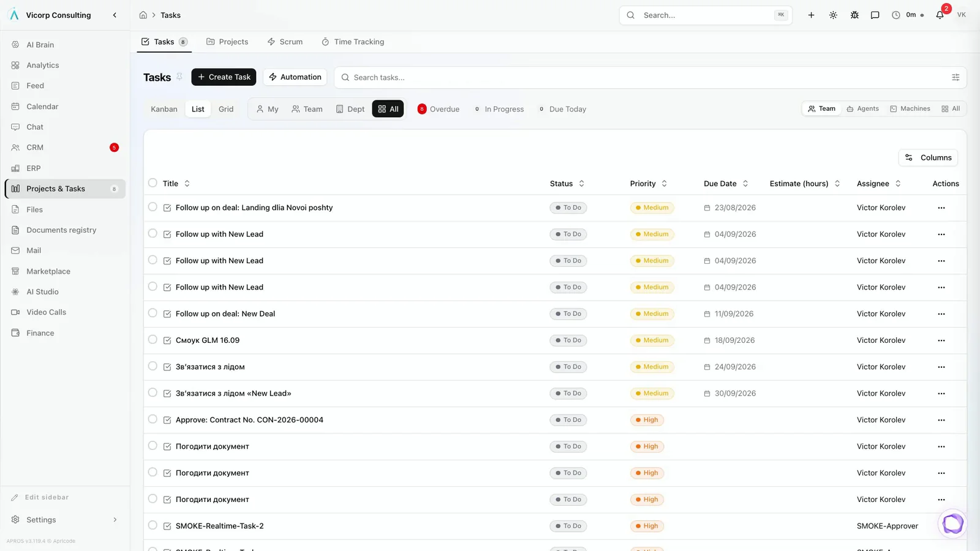Select all tasks with header checkbox
This screenshot has height=551, width=980.
[x=153, y=182]
